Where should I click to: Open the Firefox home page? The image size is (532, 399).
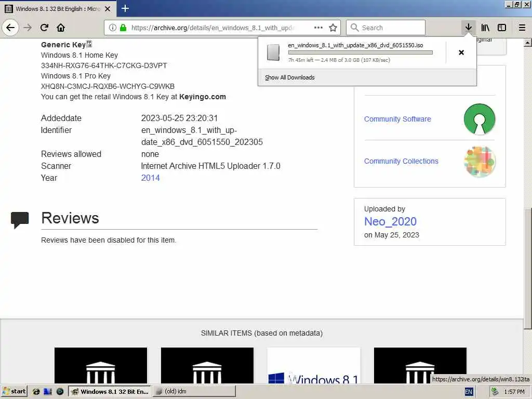point(61,28)
